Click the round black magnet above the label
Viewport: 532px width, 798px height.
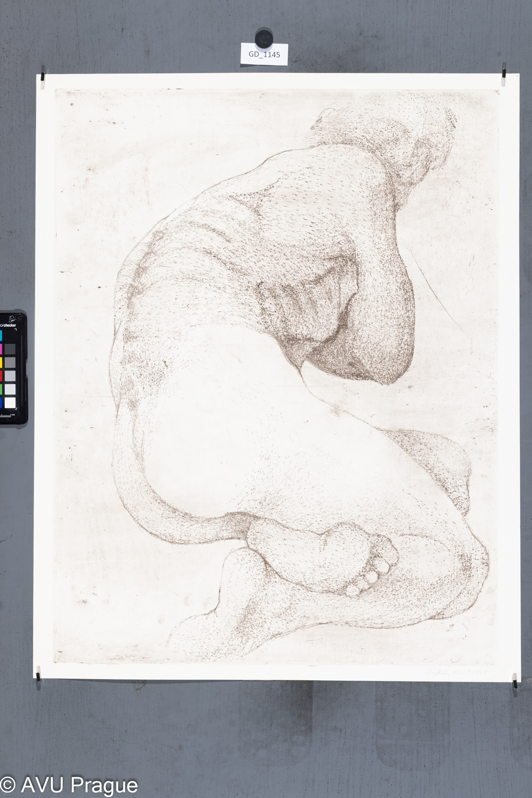click(x=264, y=38)
